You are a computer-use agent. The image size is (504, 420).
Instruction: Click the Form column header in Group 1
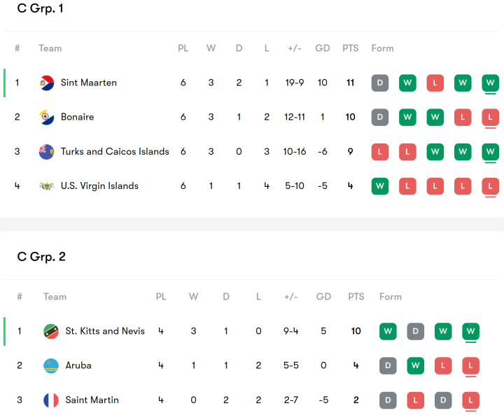(382, 48)
